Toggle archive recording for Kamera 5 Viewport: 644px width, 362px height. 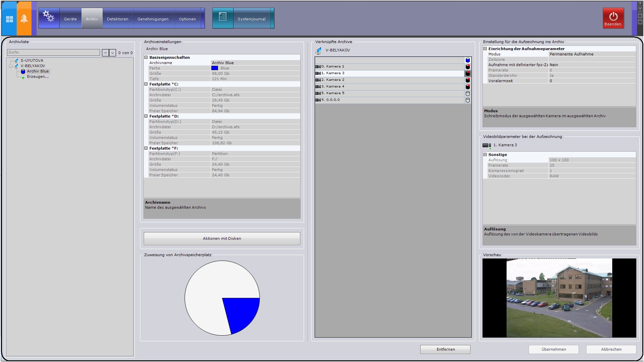[x=467, y=94]
